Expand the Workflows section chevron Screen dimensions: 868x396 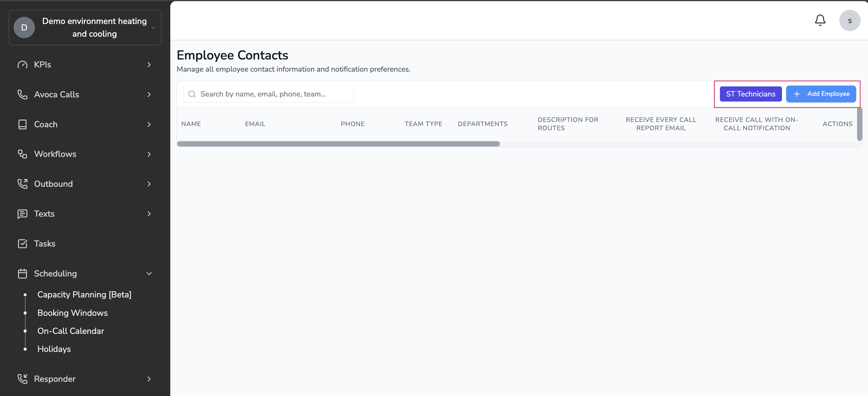point(149,154)
